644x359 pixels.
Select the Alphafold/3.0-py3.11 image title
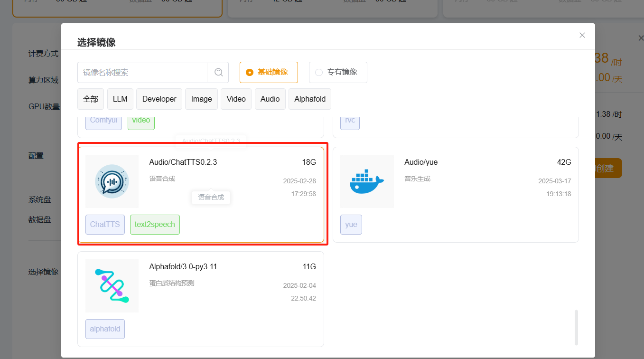tap(183, 267)
